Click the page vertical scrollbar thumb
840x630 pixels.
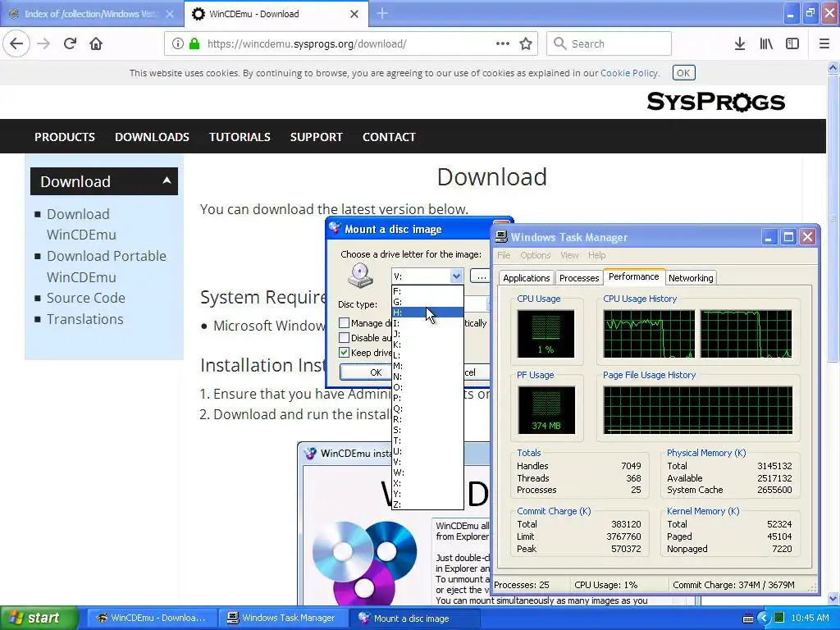[833, 218]
